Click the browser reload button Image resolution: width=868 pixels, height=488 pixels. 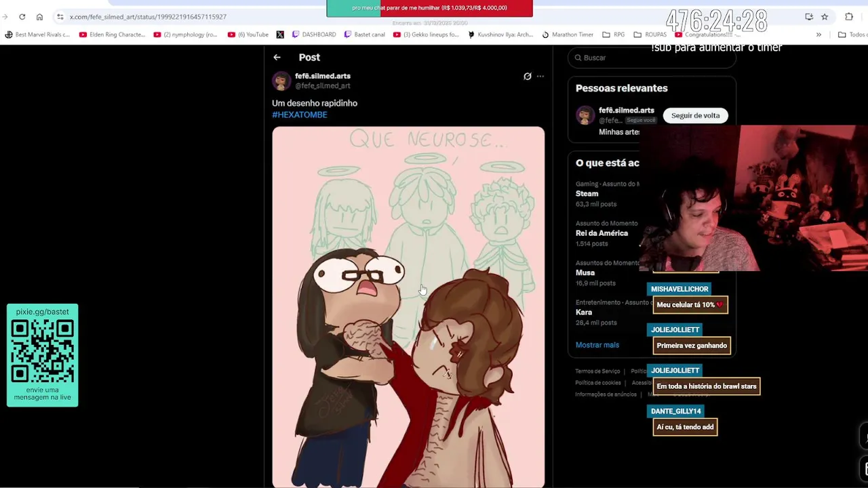[x=22, y=17]
